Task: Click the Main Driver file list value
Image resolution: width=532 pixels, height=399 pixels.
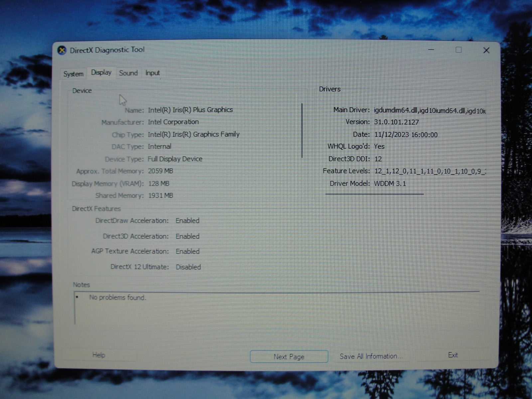Action: pos(429,110)
